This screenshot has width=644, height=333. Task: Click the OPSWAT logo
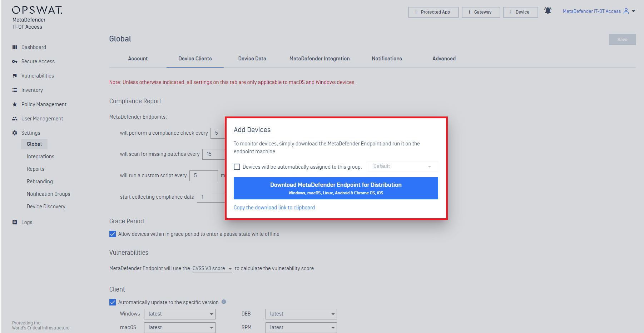(x=37, y=10)
